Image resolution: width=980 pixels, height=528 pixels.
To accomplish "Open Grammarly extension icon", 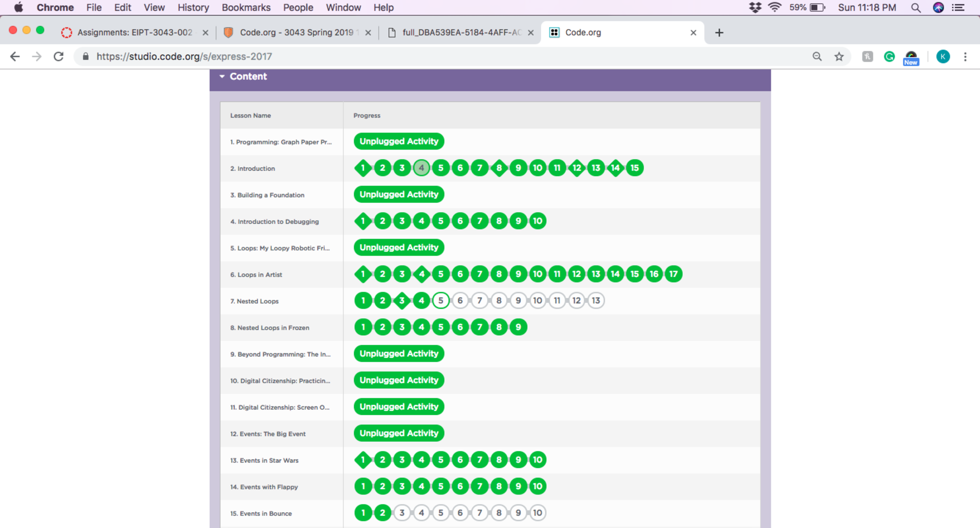I will (x=889, y=56).
